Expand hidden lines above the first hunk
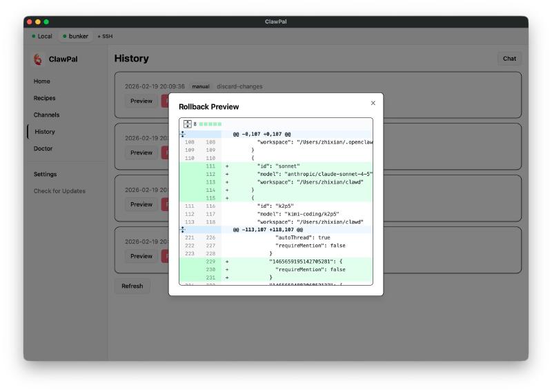The height and width of the screenshot is (392, 552). coord(183,134)
